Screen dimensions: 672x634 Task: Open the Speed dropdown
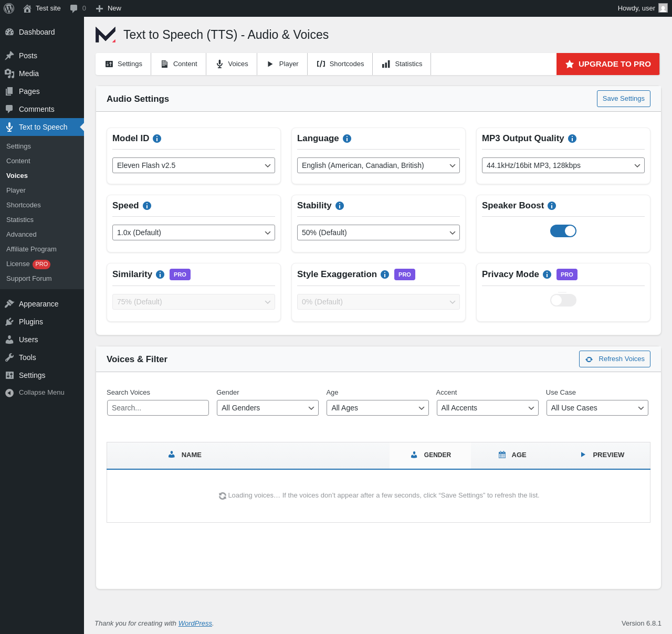(194, 233)
